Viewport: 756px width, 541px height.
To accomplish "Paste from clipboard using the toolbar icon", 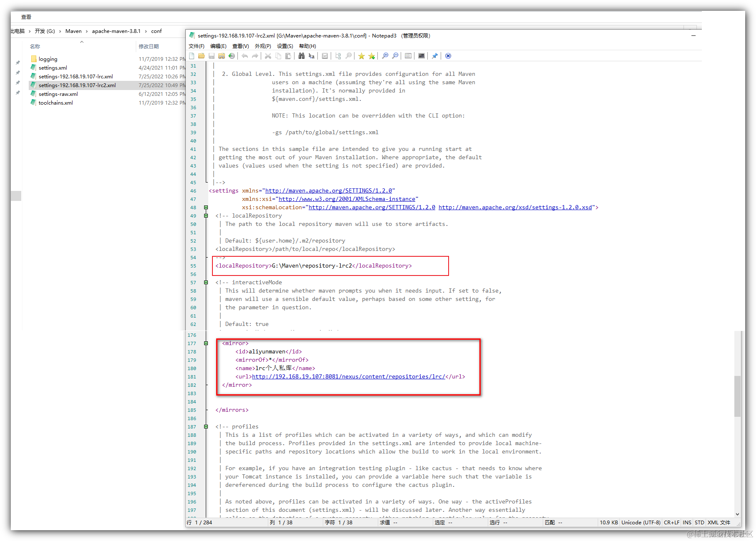I will pyautogui.click(x=288, y=56).
